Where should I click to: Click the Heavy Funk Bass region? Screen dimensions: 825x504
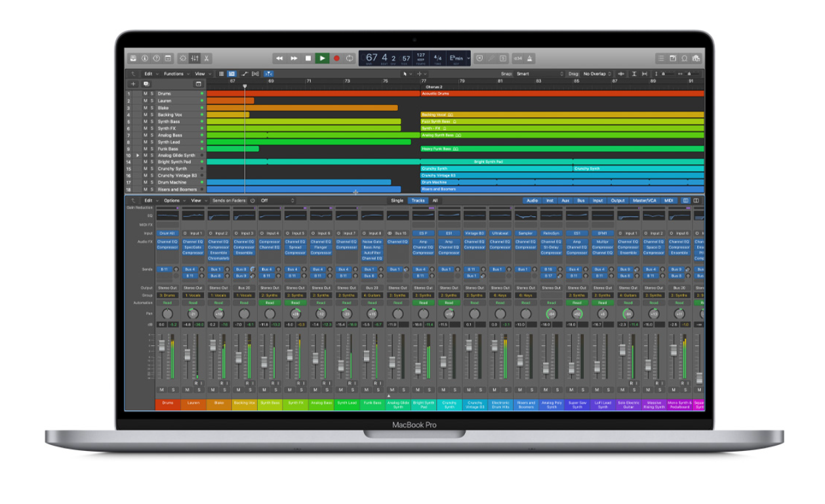[x=562, y=149]
